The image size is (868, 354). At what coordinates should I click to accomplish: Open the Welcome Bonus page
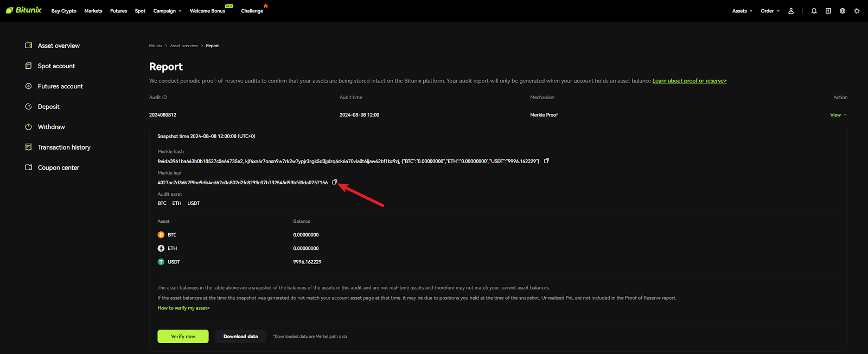pos(207,11)
